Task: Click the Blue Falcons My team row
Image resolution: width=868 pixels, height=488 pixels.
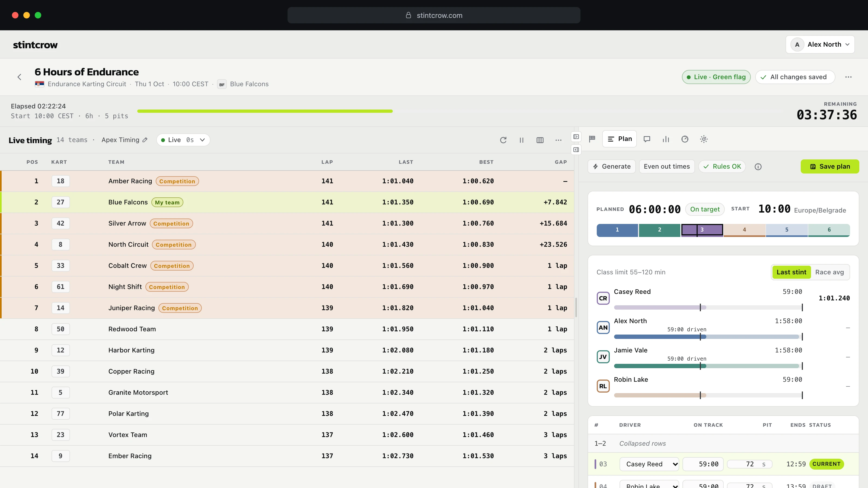Action: 287,202
